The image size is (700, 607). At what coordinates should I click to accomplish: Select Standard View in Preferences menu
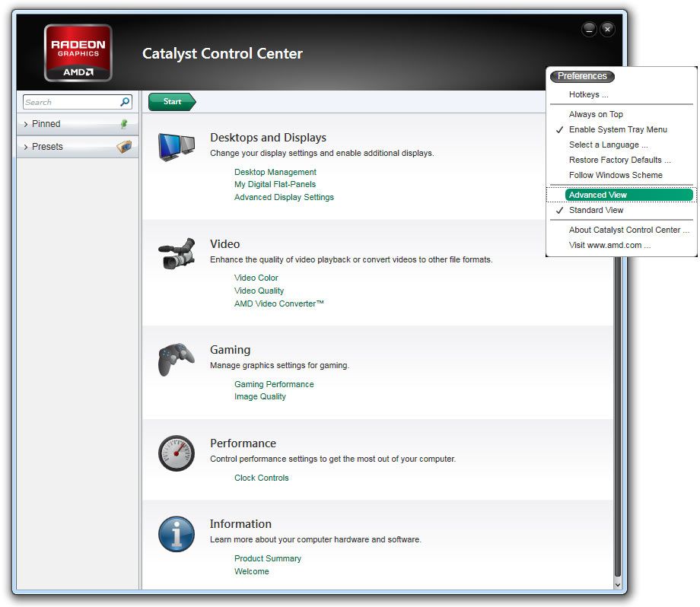click(x=596, y=210)
